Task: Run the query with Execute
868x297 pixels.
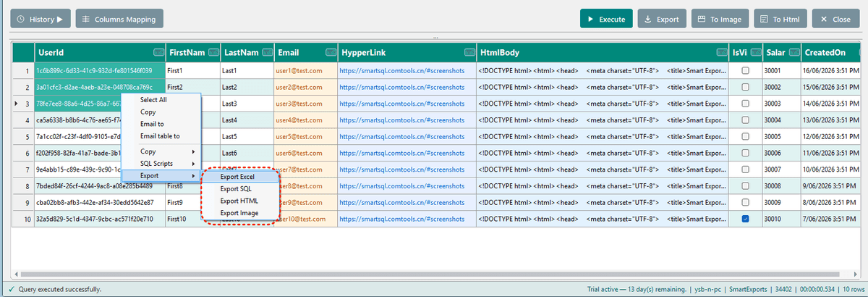Action: 606,19
